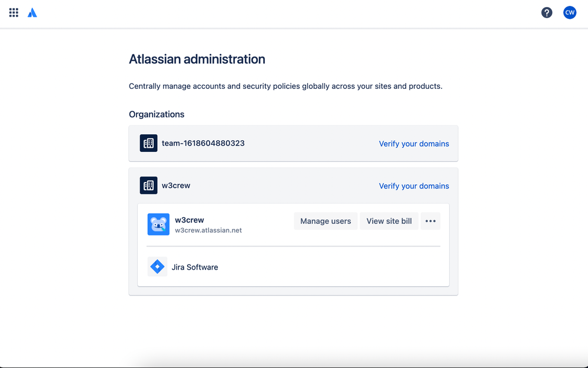Click the View site bill button
Screen dimensions: 588x368
389,221
